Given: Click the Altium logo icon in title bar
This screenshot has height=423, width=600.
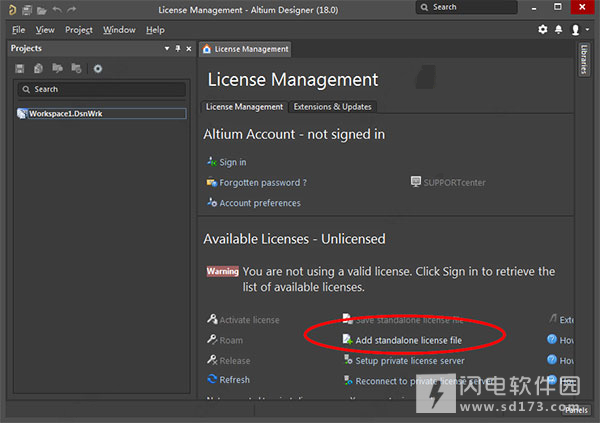Looking at the screenshot, I should (x=12, y=10).
